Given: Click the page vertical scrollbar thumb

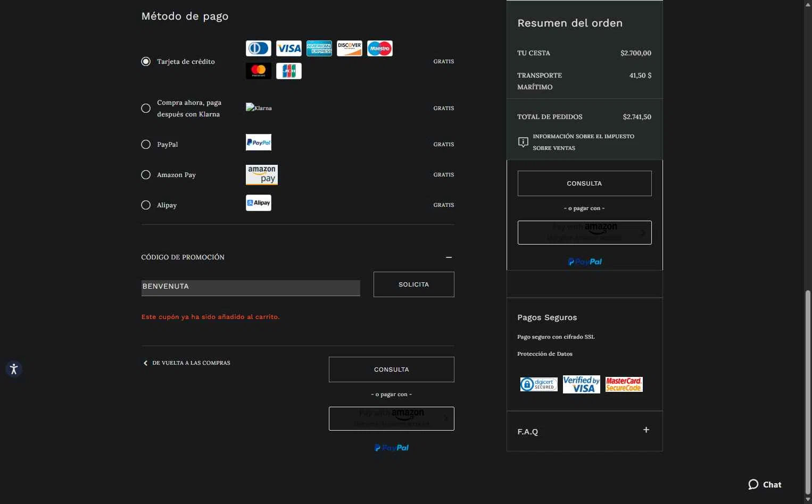Looking at the screenshot, I should click(808, 392).
